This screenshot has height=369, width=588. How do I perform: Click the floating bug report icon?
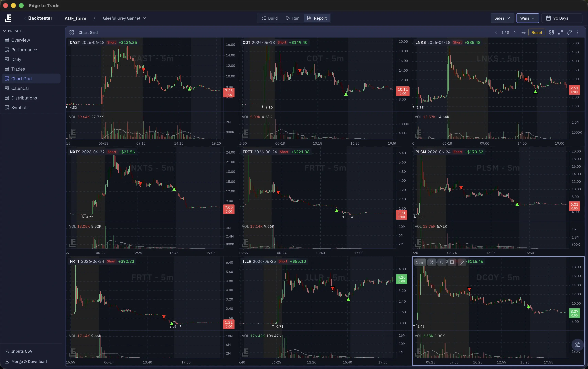578,345
